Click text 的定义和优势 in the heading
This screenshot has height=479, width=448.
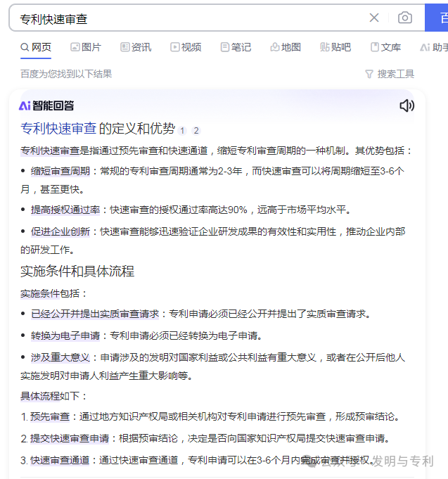point(137,128)
